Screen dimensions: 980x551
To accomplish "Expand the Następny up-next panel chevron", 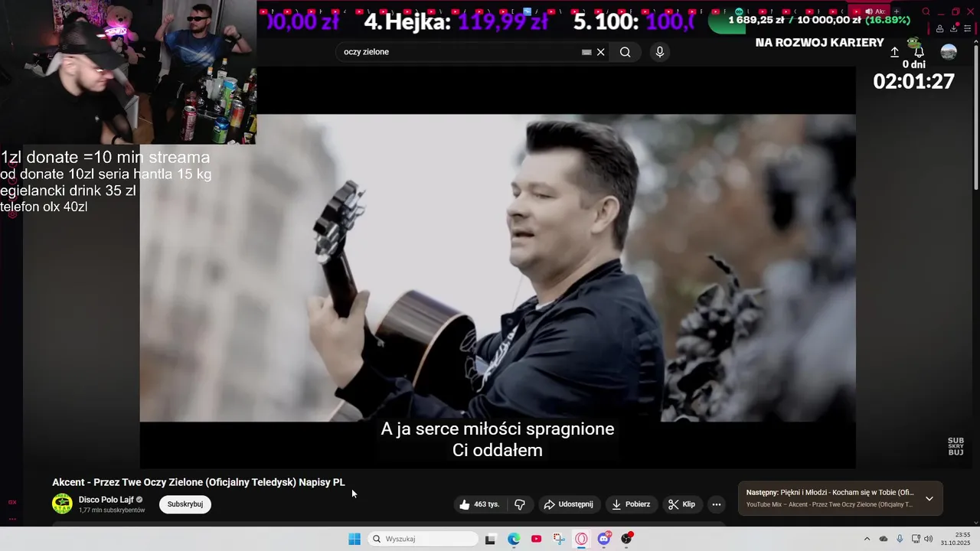I will point(929,498).
